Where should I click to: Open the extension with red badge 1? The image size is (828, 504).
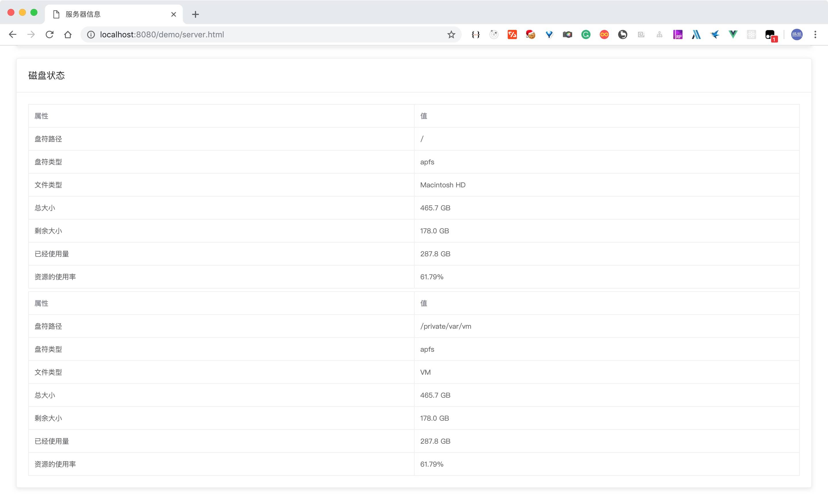pyautogui.click(x=770, y=35)
